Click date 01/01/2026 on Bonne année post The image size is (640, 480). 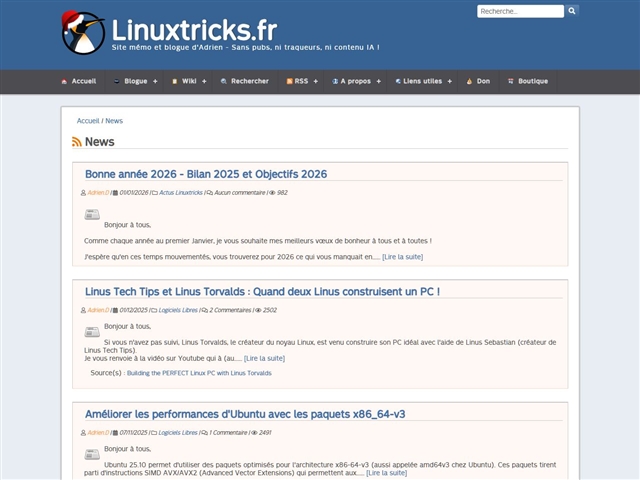133,193
